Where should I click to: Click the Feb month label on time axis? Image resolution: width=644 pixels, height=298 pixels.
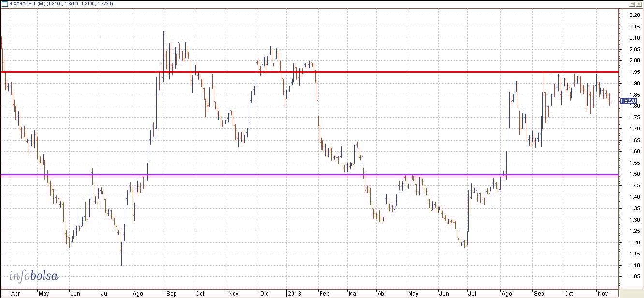click(324, 293)
